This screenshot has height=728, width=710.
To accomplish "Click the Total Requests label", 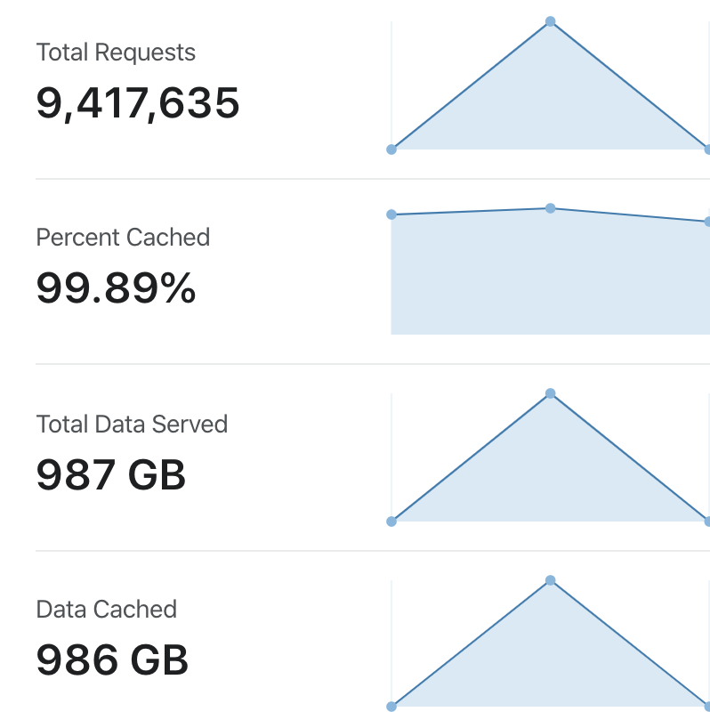I will coord(116,52).
